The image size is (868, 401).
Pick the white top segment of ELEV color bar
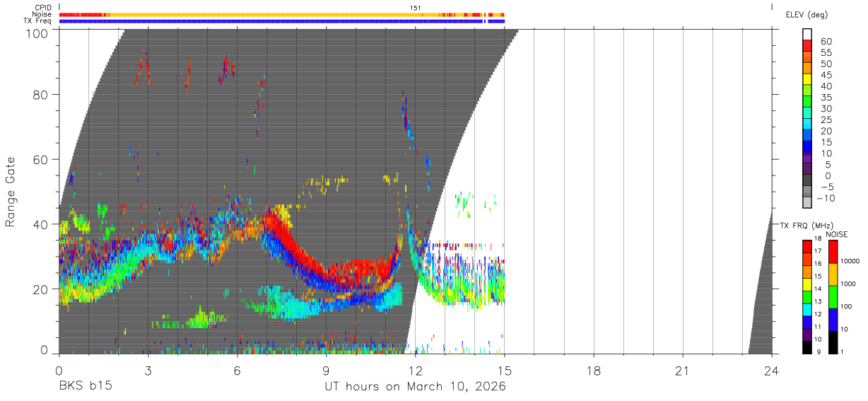pyautogui.click(x=807, y=35)
